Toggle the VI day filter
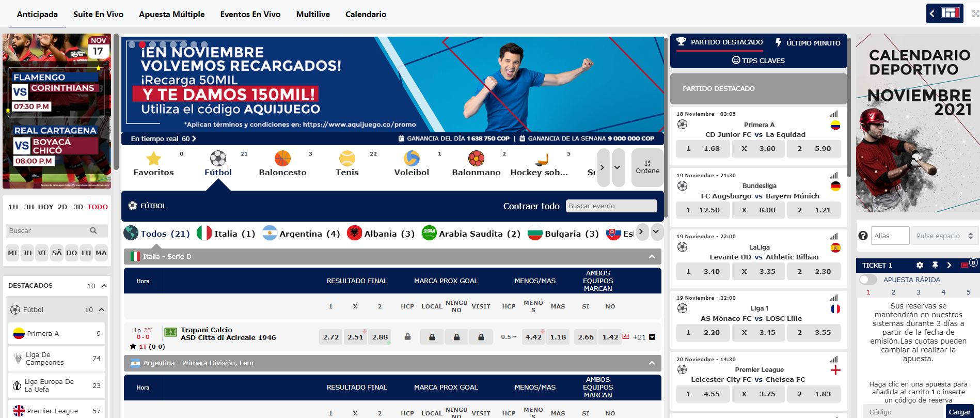This screenshot has width=980, height=418. coord(42,253)
